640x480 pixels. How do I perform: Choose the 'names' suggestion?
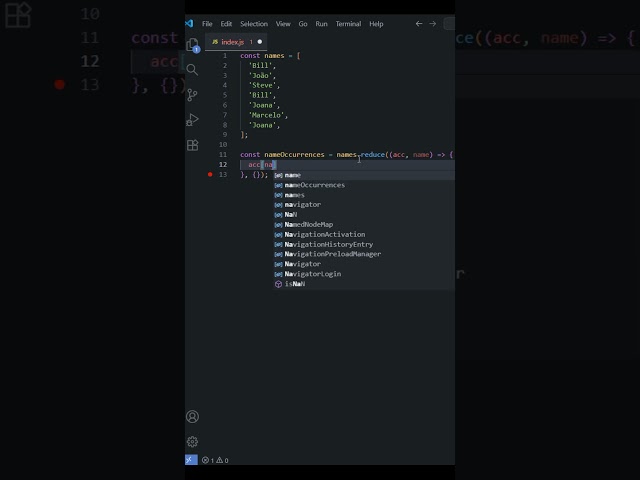364,195
